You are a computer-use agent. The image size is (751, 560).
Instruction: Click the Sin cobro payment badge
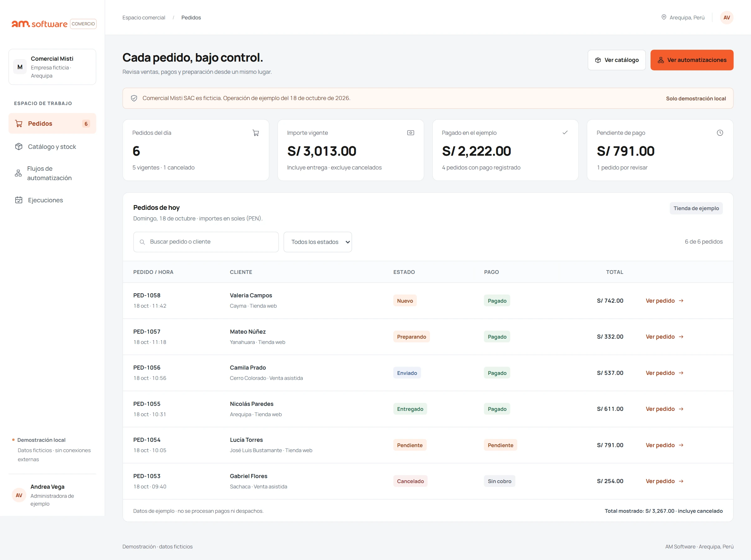499,481
